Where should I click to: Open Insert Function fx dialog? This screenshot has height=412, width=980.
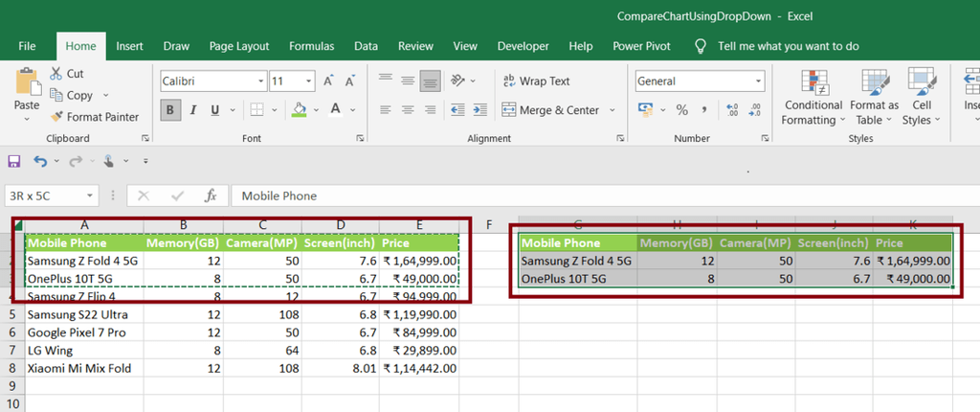tap(212, 196)
